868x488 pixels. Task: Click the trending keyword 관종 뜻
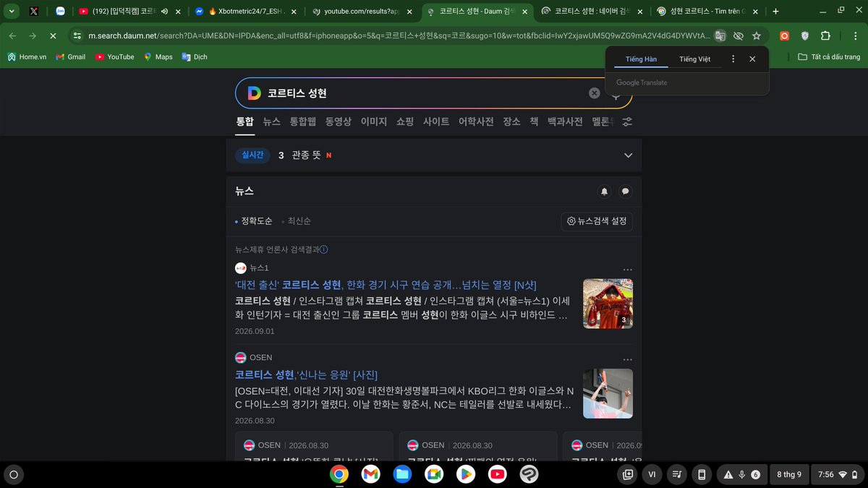pos(306,155)
